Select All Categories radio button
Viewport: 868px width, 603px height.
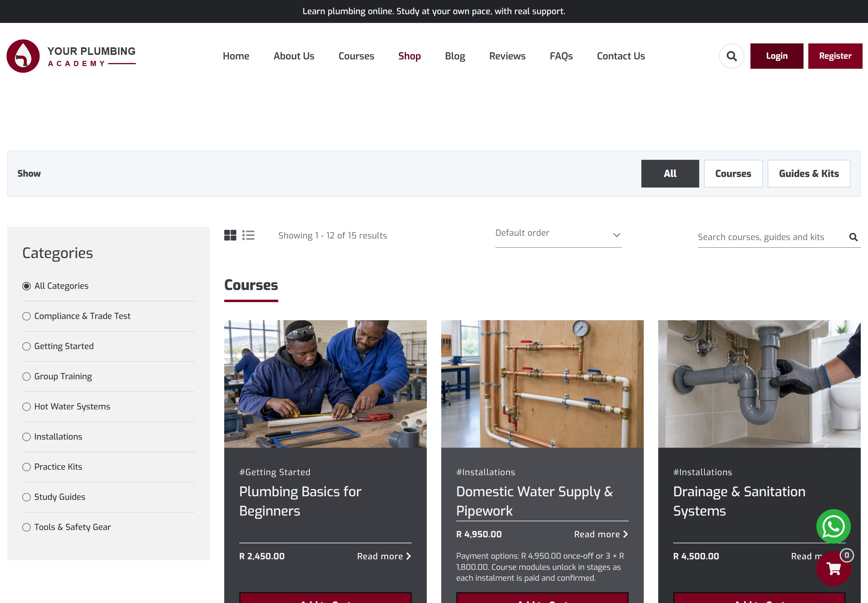27,286
